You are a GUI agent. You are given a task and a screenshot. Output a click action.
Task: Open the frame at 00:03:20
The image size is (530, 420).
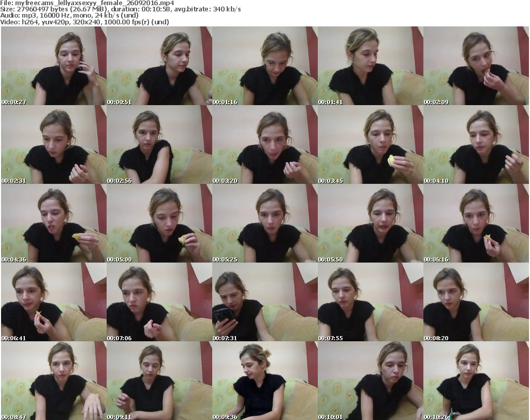(x=265, y=144)
